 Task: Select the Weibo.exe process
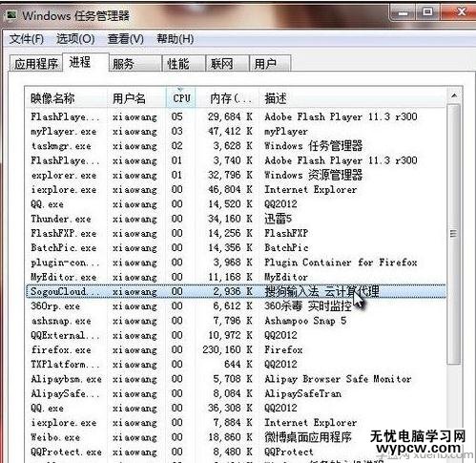coord(236,437)
